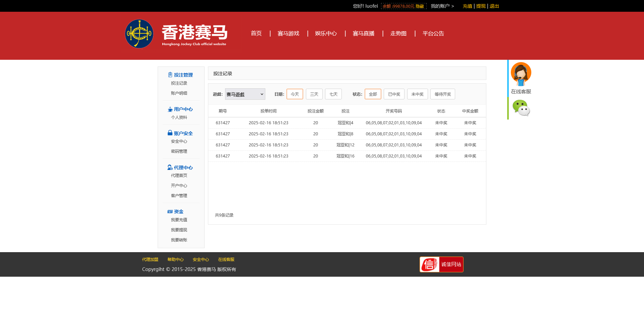Click the 帮助中心 footer link
644x318 pixels.
click(175, 259)
